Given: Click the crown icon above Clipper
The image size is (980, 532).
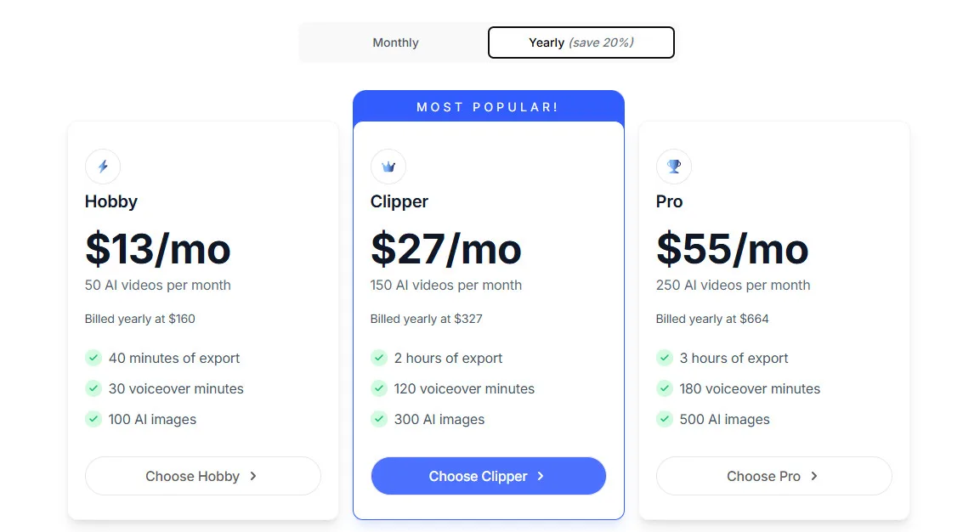Looking at the screenshot, I should [388, 167].
